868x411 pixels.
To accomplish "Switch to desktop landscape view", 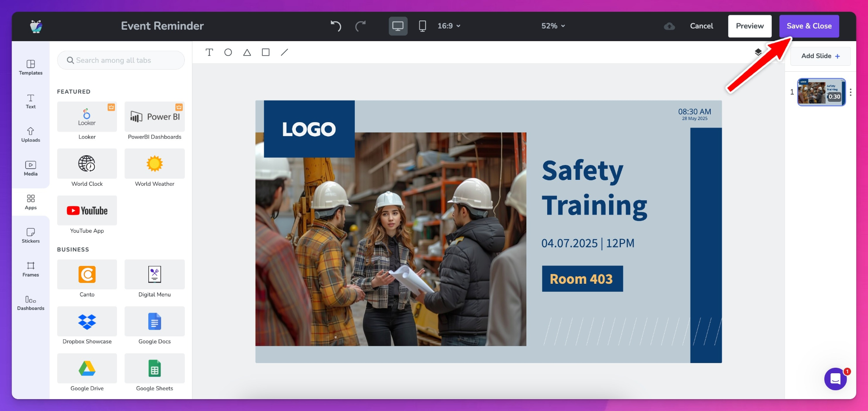I will pyautogui.click(x=398, y=26).
